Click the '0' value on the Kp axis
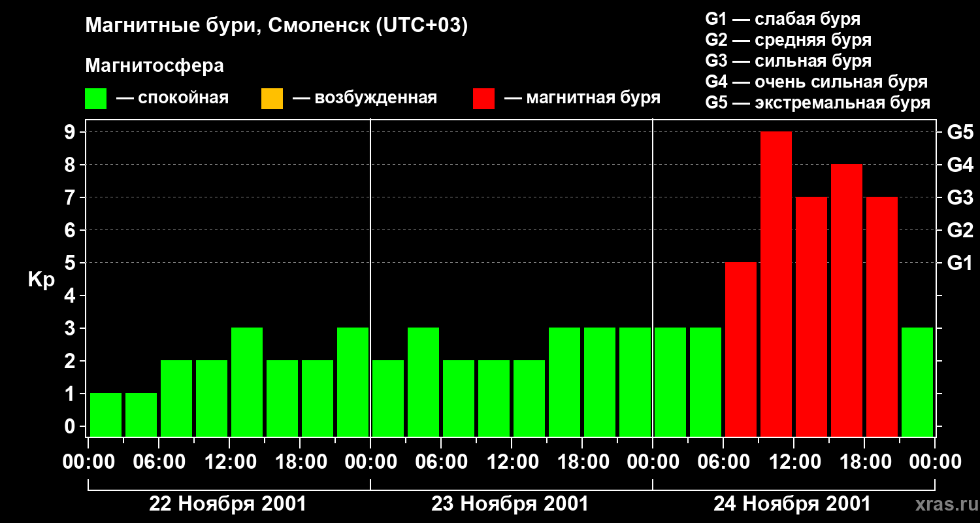 click(x=71, y=426)
